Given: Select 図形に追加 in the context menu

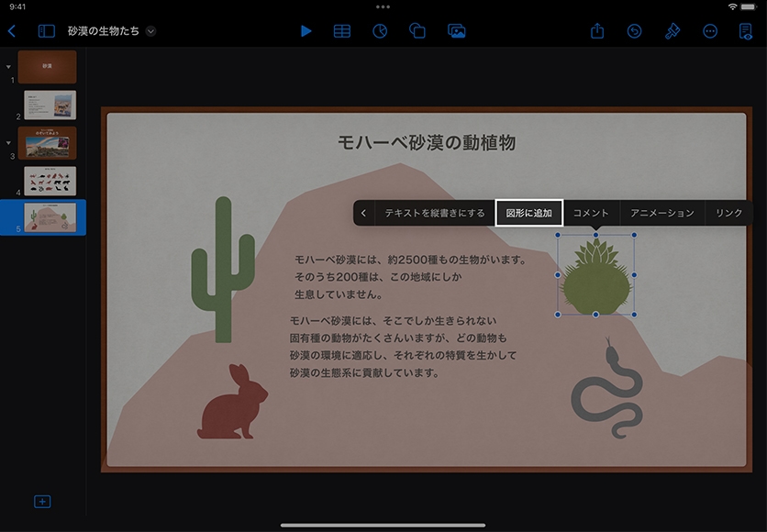Looking at the screenshot, I should pyautogui.click(x=529, y=213).
